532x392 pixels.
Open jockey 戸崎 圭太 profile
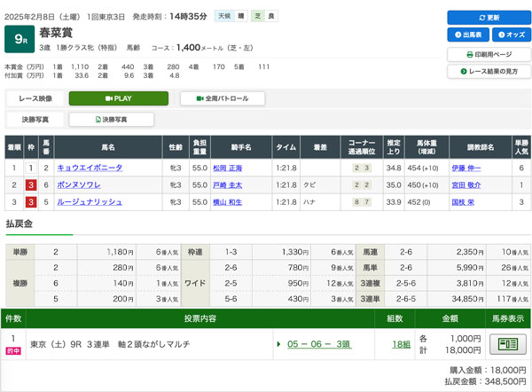[x=227, y=185]
